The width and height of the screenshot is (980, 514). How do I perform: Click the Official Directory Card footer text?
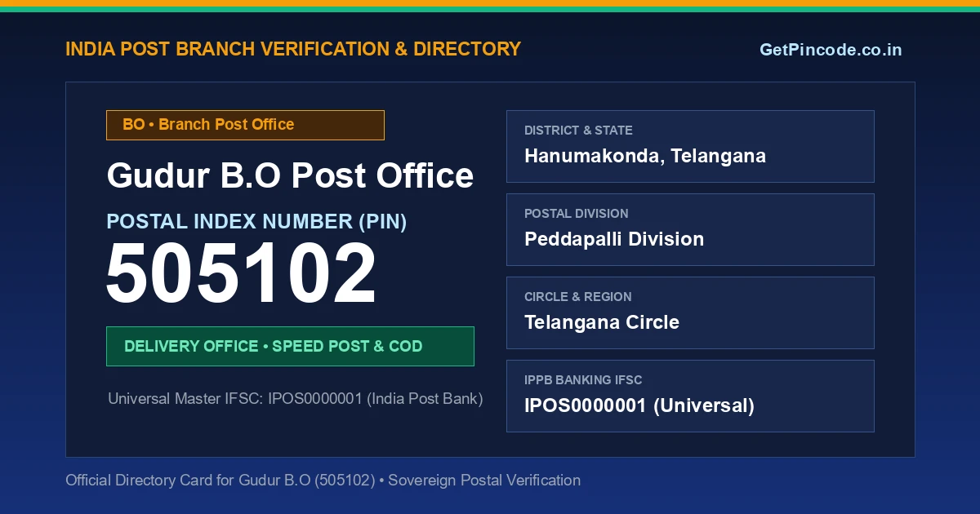[323, 480]
